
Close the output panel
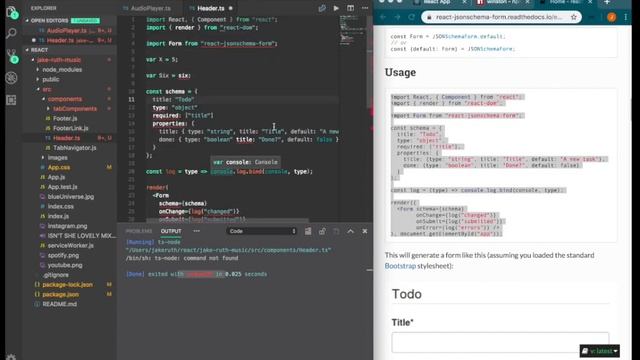click(x=364, y=231)
